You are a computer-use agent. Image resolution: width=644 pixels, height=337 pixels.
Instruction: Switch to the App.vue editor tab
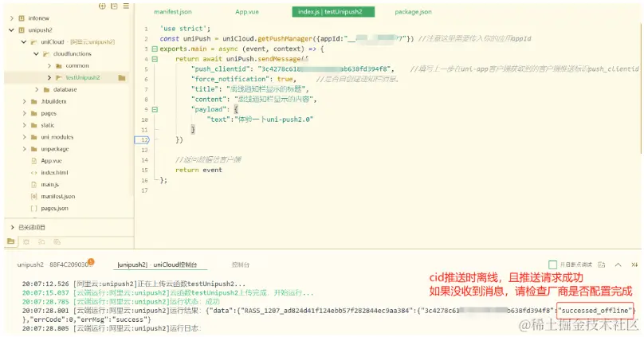pyautogui.click(x=247, y=12)
